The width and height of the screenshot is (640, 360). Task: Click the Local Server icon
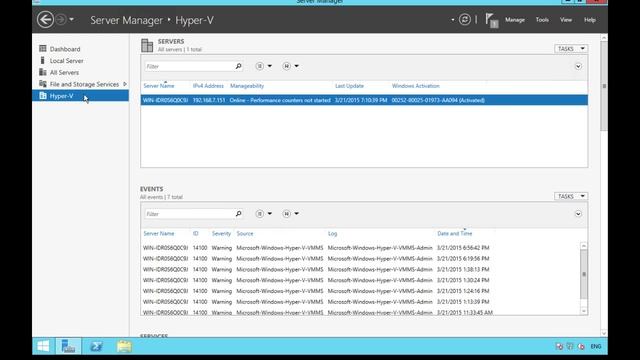pyautogui.click(x=42, y=60)
